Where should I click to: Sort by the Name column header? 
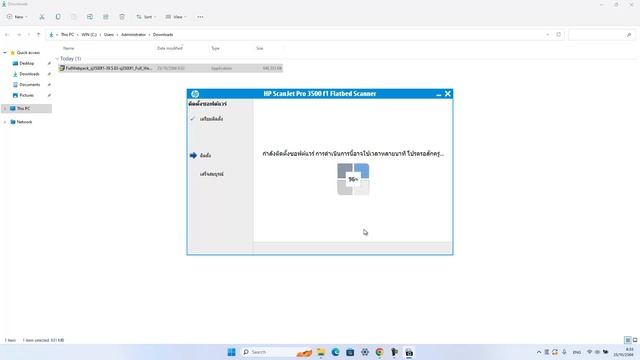point(69,48)
